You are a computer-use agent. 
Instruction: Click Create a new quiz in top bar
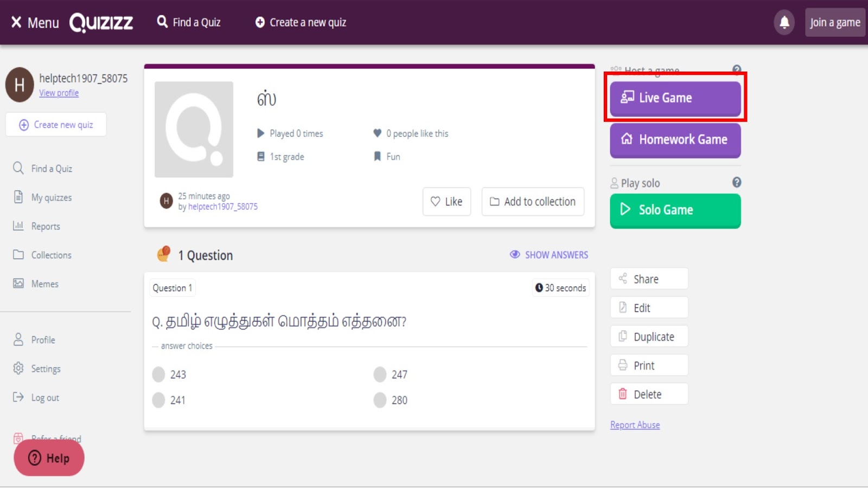tap(301, 22)
